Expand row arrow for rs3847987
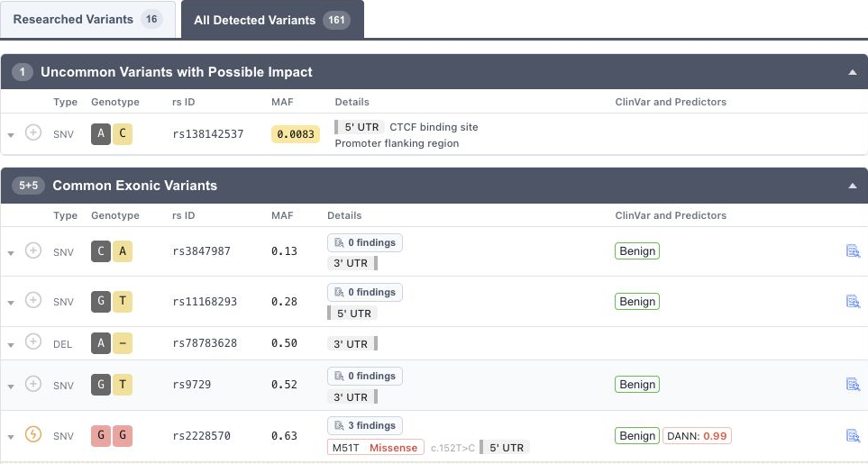The image size is (868, 464). coord(11,253)
